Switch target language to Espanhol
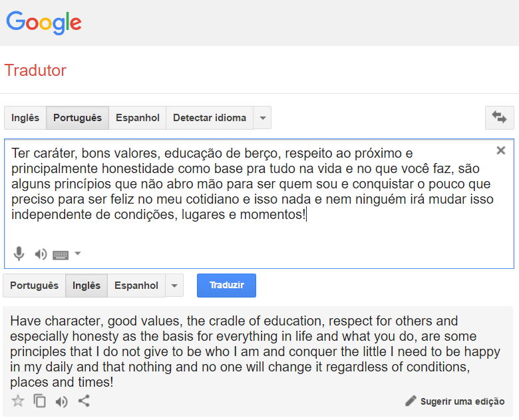Image resolution: width=519 pixels, height=420 pixels. pos(136,286)
